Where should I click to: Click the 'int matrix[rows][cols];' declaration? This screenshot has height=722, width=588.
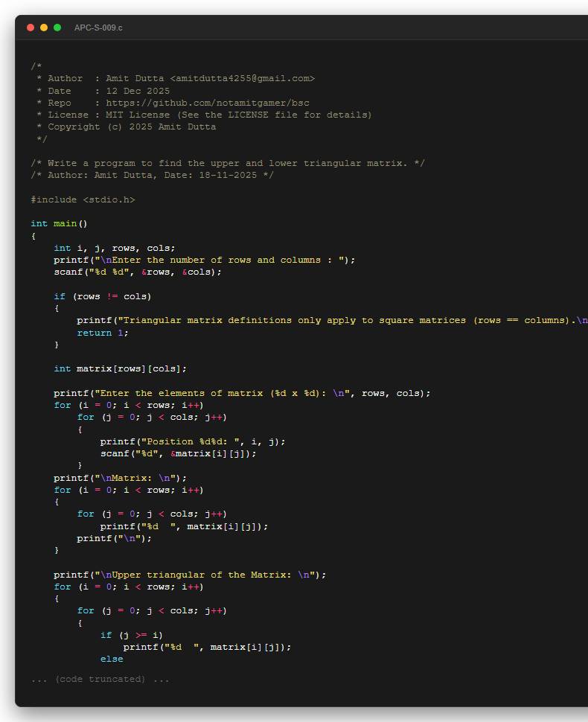click(120, 369)
